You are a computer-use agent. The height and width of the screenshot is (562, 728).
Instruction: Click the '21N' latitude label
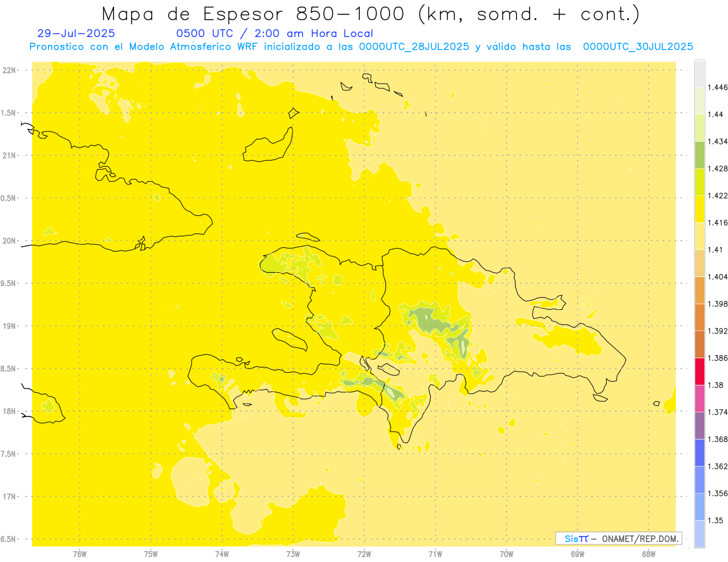(10, 156)
